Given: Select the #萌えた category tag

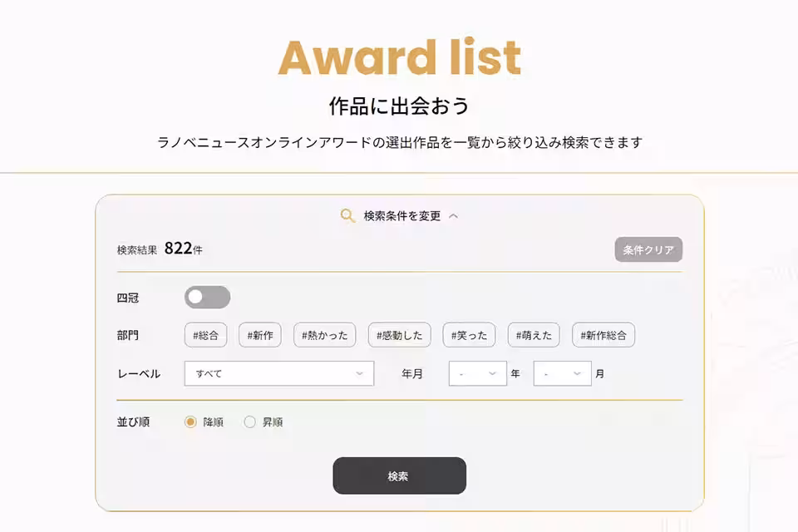Looking at the screenshot, I should point(532,334).
